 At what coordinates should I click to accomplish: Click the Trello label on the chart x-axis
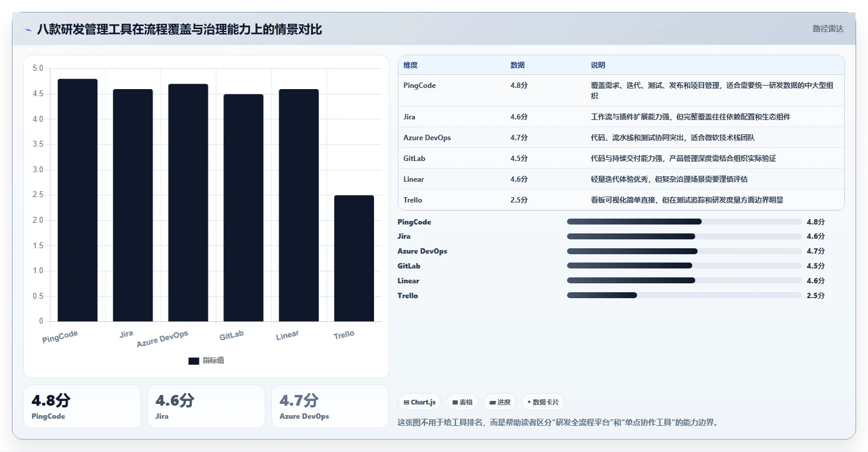point(344,334)
